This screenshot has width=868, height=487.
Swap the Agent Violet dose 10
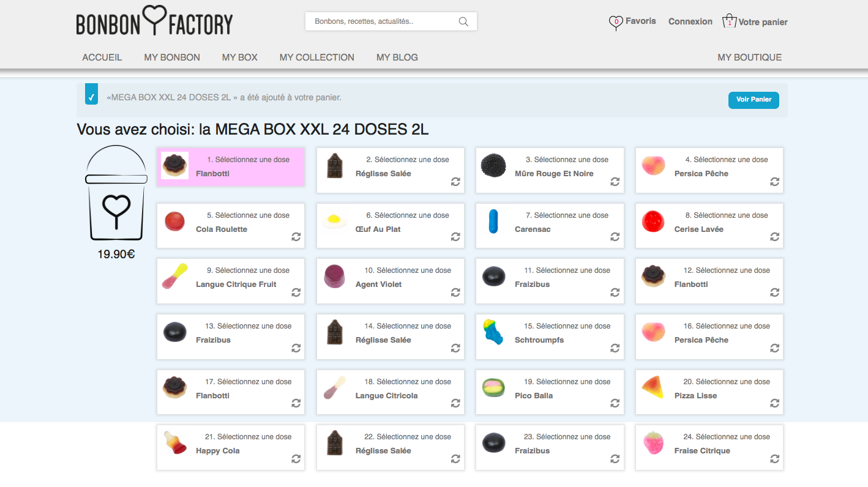[x=455, y=292]
